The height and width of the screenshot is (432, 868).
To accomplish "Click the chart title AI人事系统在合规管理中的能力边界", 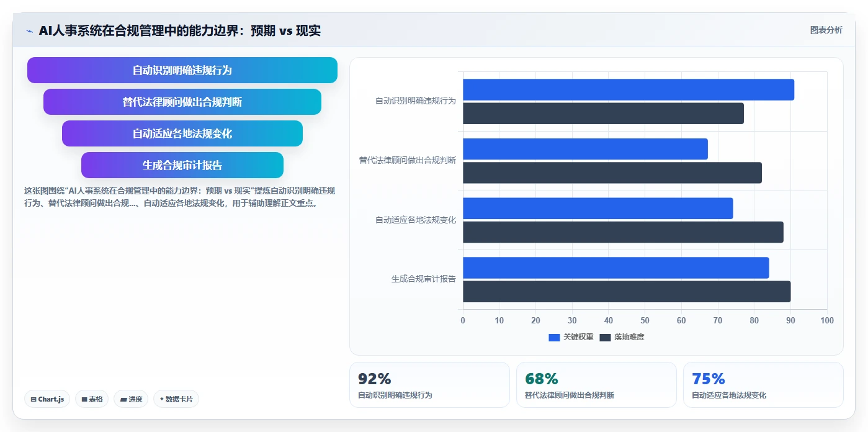I will (x=179, y=30).
